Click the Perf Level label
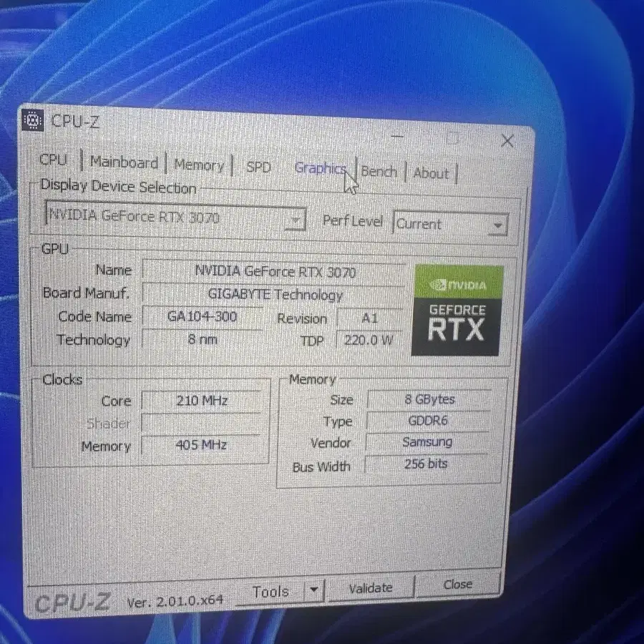The width and height of the screenshot is (644, 644). (352, 221)
